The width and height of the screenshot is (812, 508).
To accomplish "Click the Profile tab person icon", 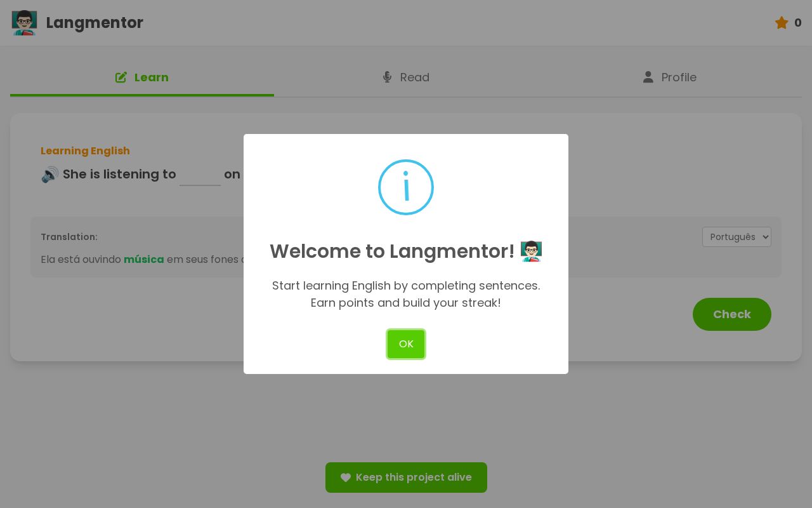I will [x=648, y=77].
